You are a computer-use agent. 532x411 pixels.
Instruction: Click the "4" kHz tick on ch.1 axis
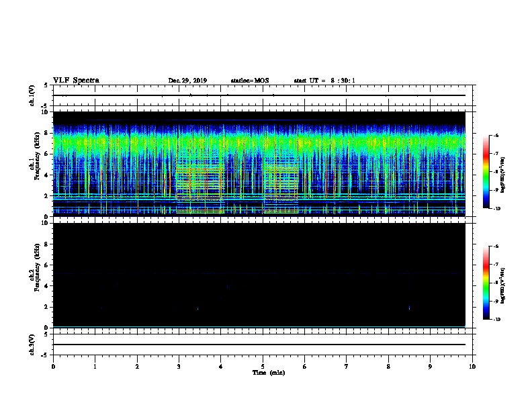pyautogui.click(x=46, y=175)
